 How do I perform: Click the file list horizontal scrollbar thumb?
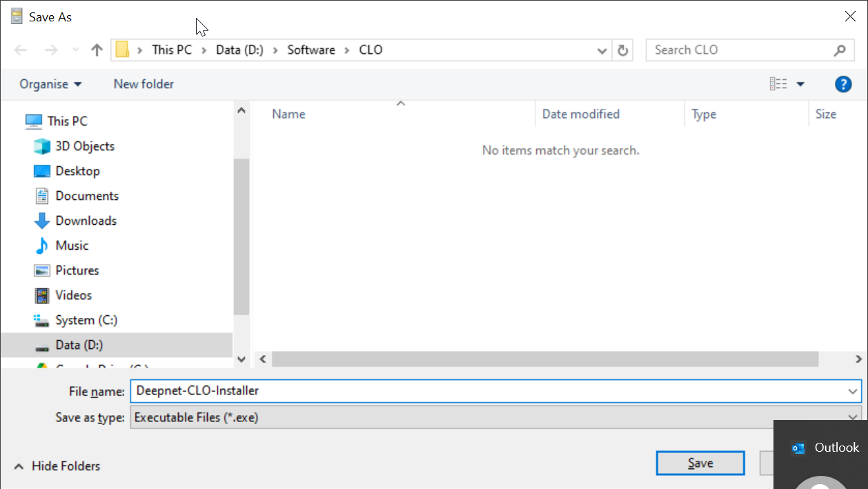pos(545,359)
